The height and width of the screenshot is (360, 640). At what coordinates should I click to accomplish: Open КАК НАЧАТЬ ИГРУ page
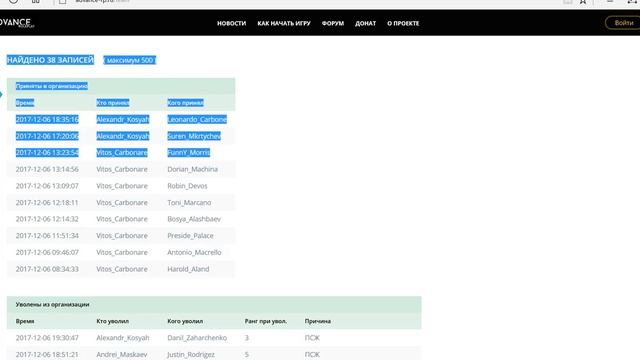[284, 23]
